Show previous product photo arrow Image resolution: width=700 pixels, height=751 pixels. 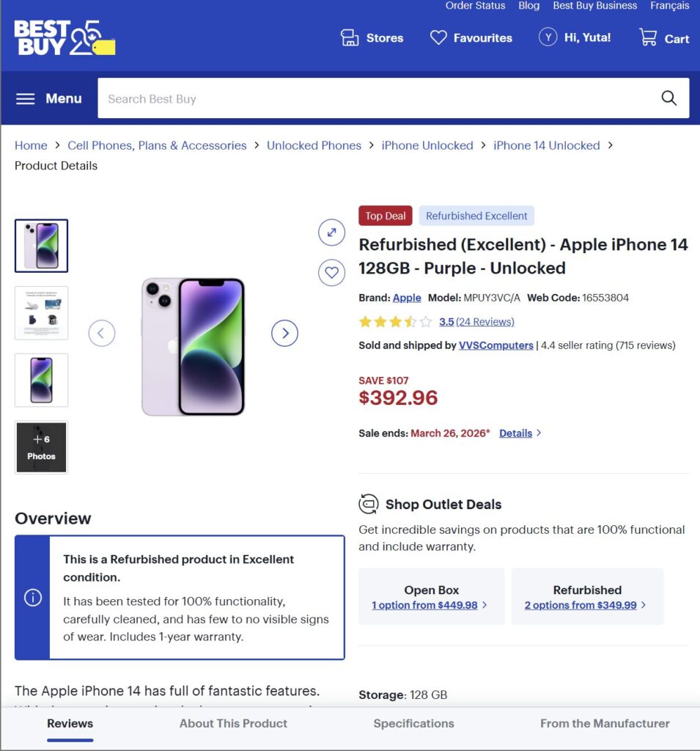pos(101,333)
